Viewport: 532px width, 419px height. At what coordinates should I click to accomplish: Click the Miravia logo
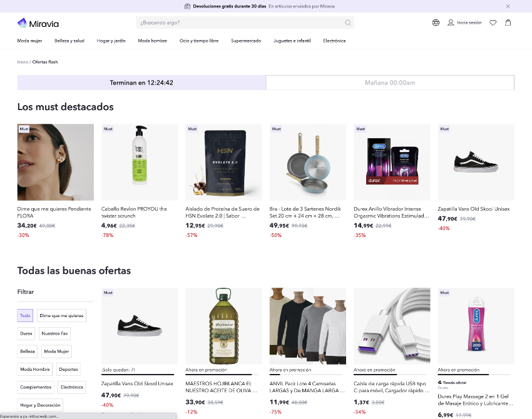click(x=38, y=23)
